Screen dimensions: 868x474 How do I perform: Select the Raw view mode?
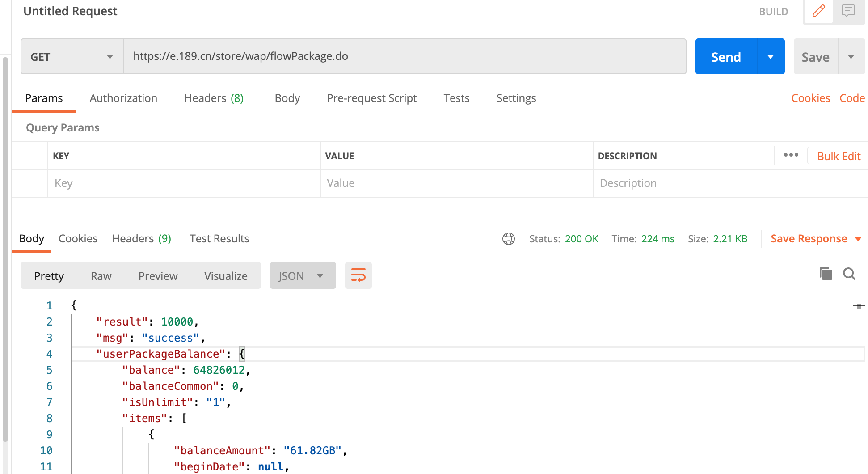pos(101,276)
